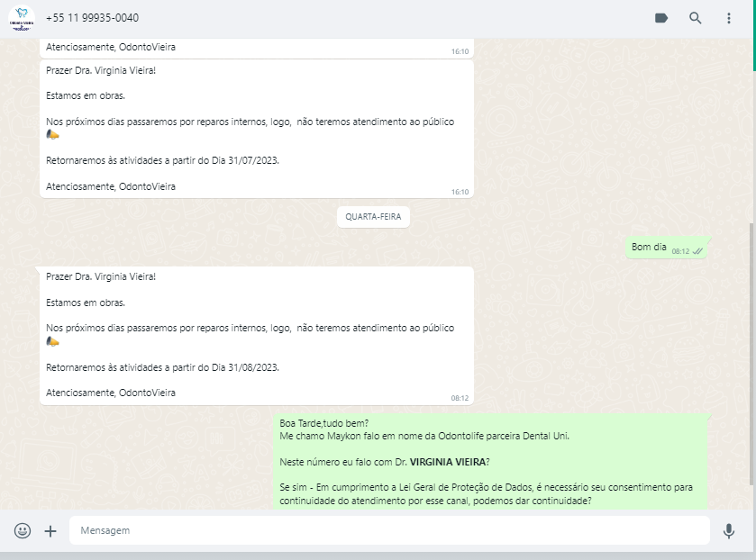Click the date 31/07/2023 message line

coord(162,160)
